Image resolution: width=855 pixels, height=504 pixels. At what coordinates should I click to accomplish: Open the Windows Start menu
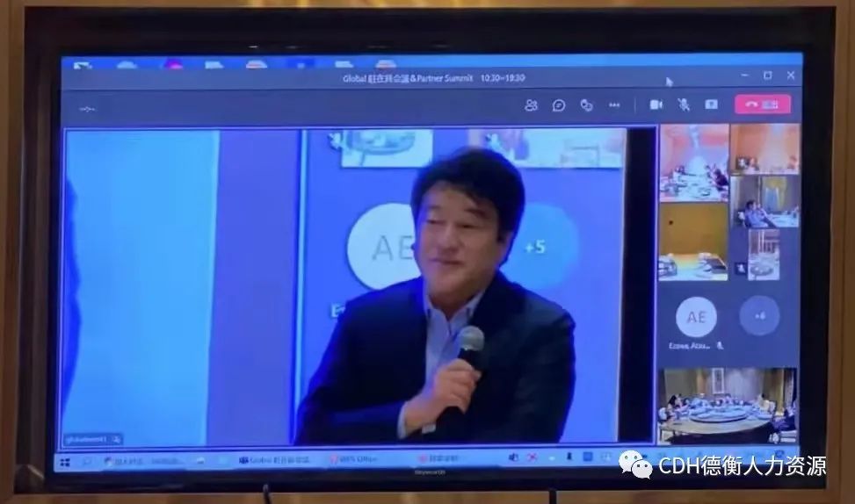pos(65,462)
